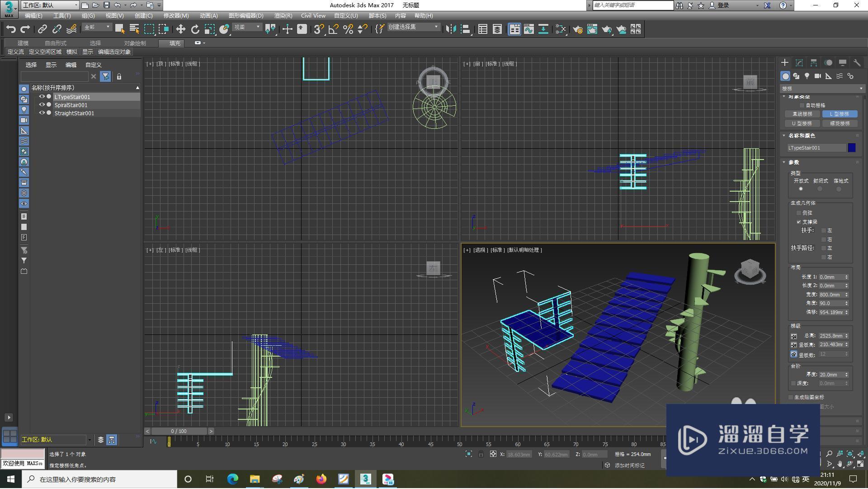
Task: Click the LTypeStair001 color swatch
Action: pos(853,147)
